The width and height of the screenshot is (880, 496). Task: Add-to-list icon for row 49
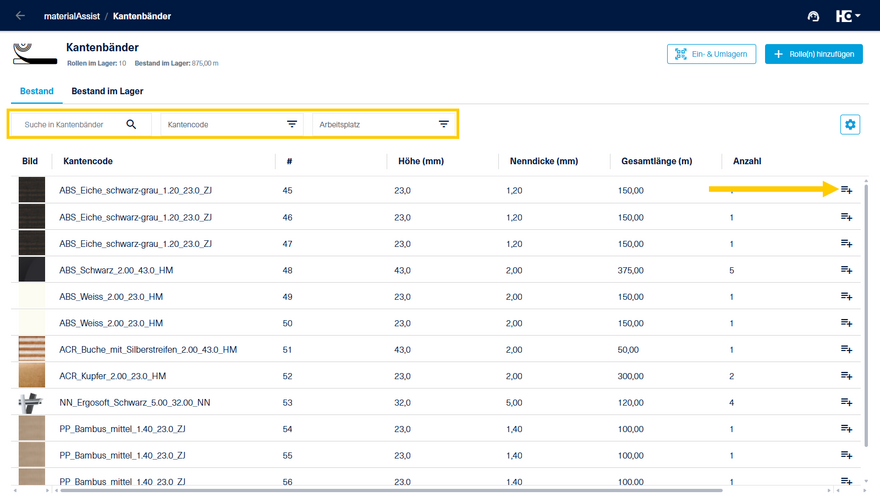coord(846,296)
